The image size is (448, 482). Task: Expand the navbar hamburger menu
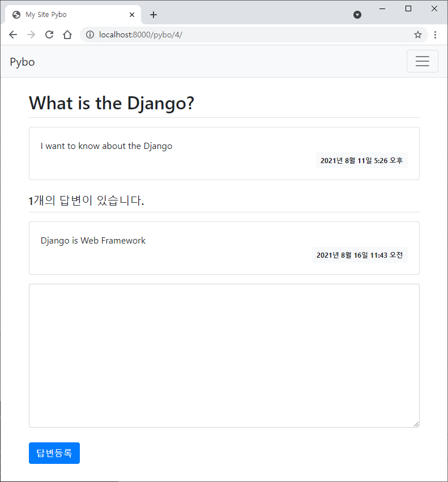(x=422, y=61)
